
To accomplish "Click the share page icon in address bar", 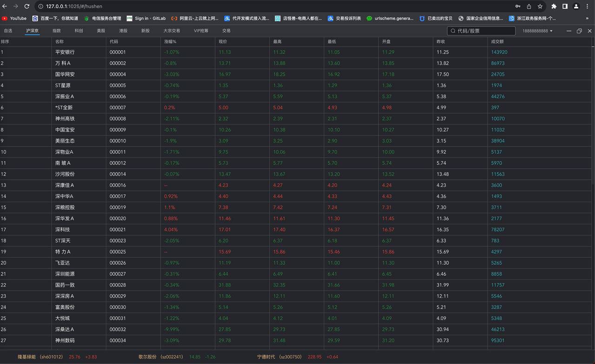I will (x=529, y=6).
